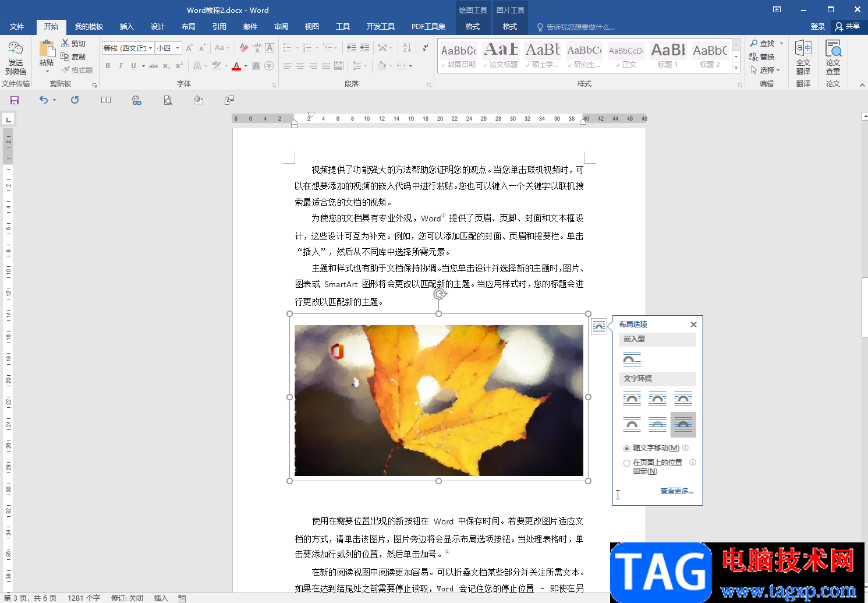
Task: Align the paragraph to the right
Action: point(313,66)
